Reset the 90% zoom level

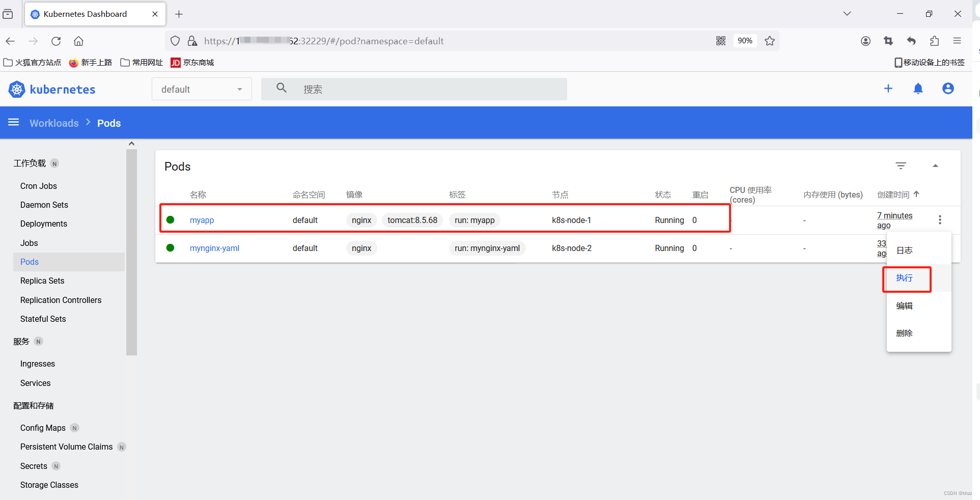tap(745, 41)
